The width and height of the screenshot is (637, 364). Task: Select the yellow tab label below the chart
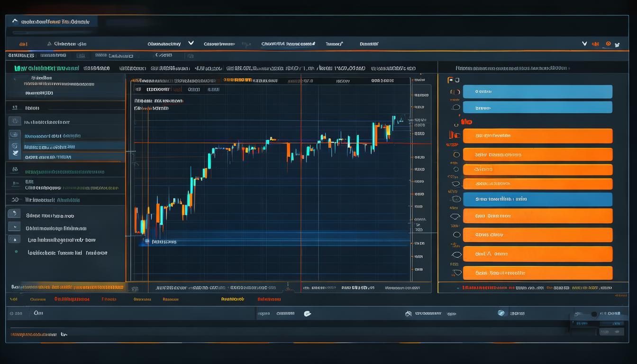(232, 299)
